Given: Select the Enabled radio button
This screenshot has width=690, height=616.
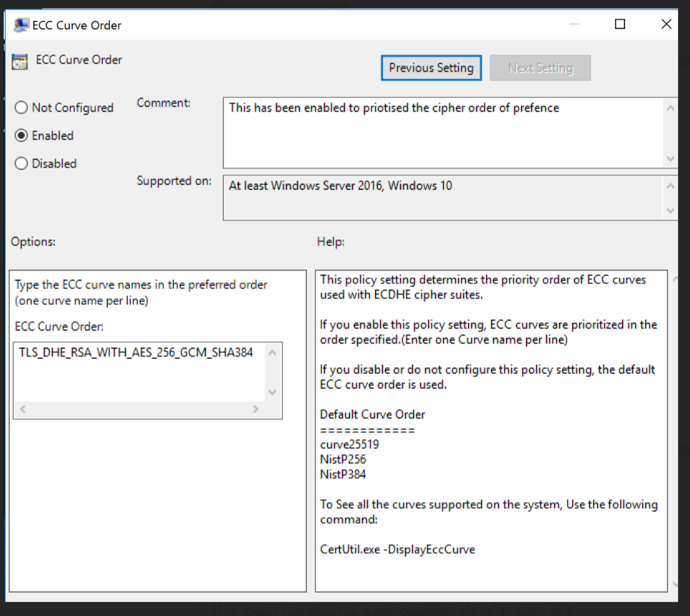Looking at the screenshot, I should pos(21,136).
